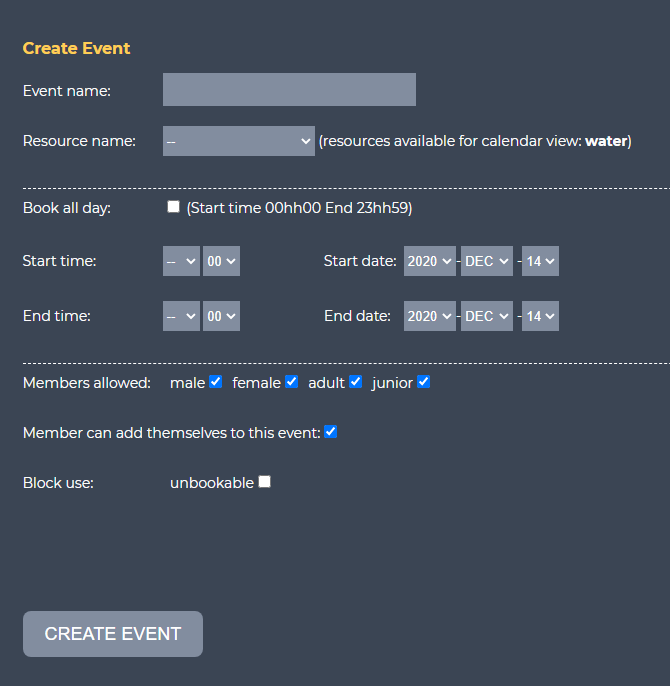The width and height of the screenshot is (670, 686).
Task: Select the Start date month dropdown
Action: (487, 261)
